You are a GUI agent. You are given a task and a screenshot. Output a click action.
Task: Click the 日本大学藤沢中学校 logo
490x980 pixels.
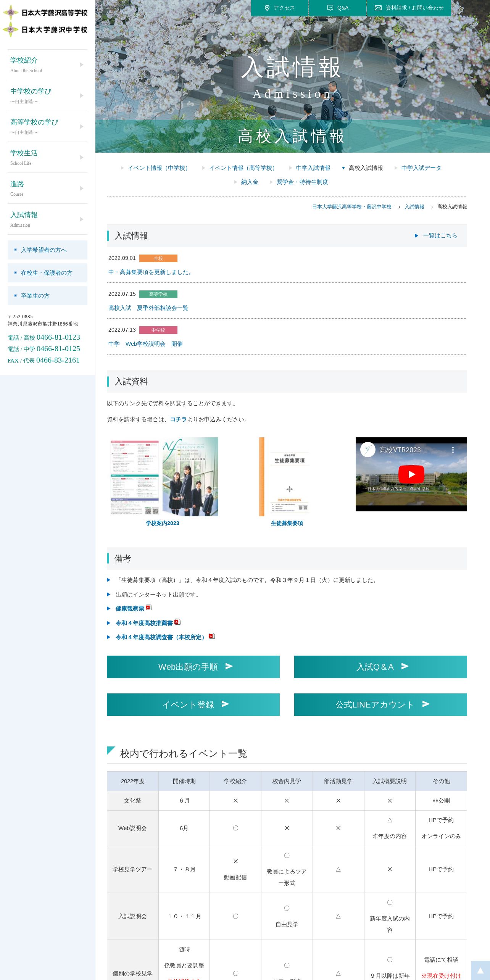[x=45, y=29]
